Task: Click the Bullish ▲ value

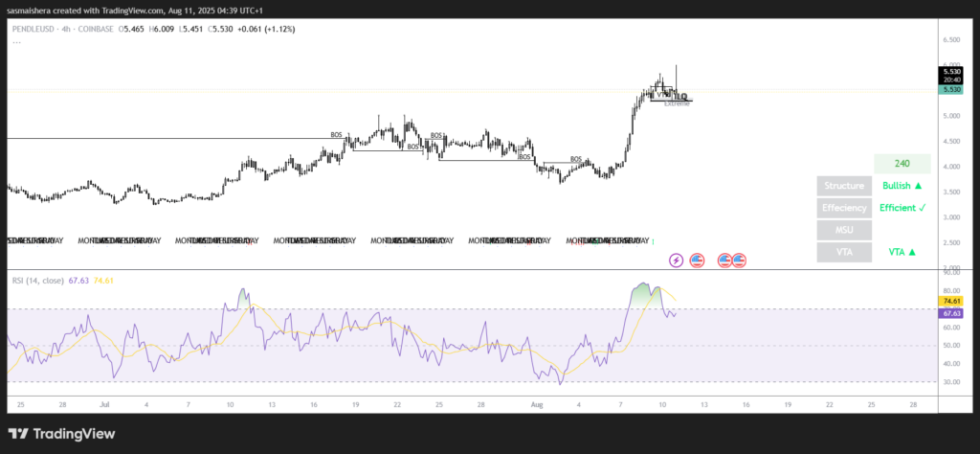Action: pos(902,186)
